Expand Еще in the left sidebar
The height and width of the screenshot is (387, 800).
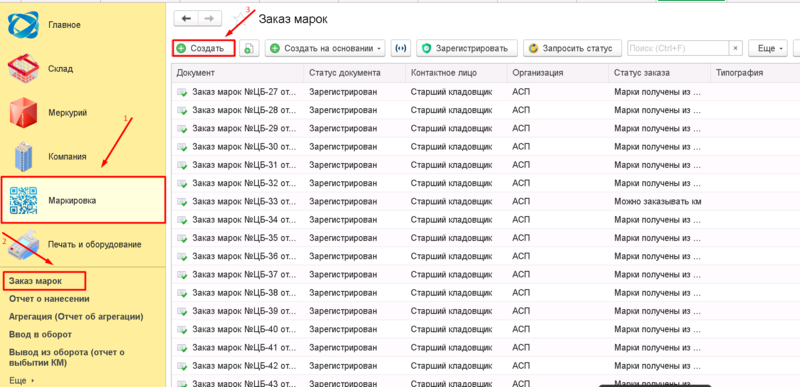[x=21, y=380]
